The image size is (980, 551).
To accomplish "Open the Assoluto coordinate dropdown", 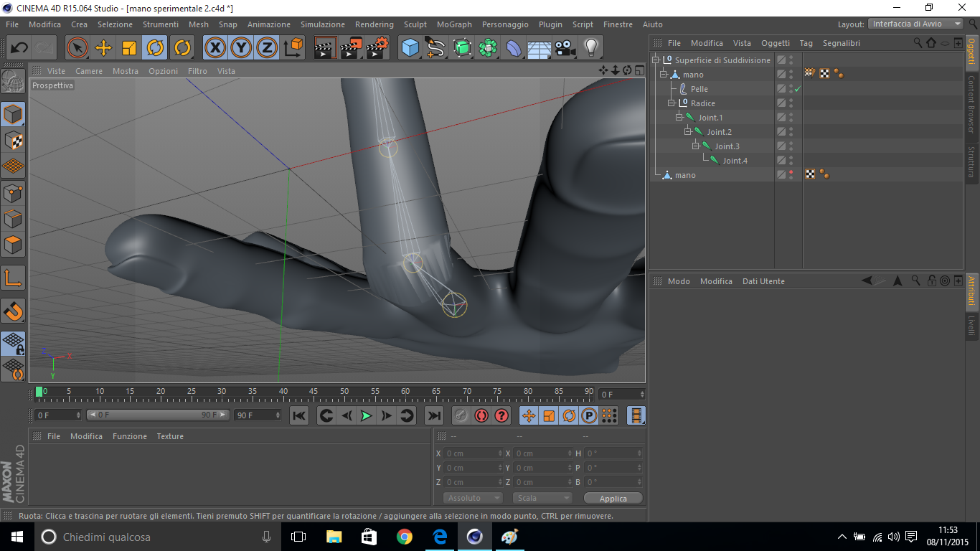I will [473, 498].
